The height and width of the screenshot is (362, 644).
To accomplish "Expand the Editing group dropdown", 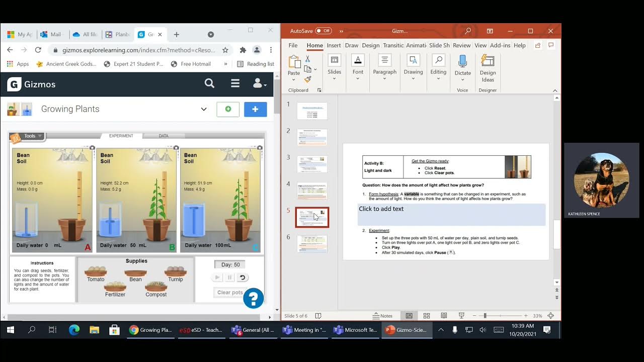I will click(x=438, y=78).
